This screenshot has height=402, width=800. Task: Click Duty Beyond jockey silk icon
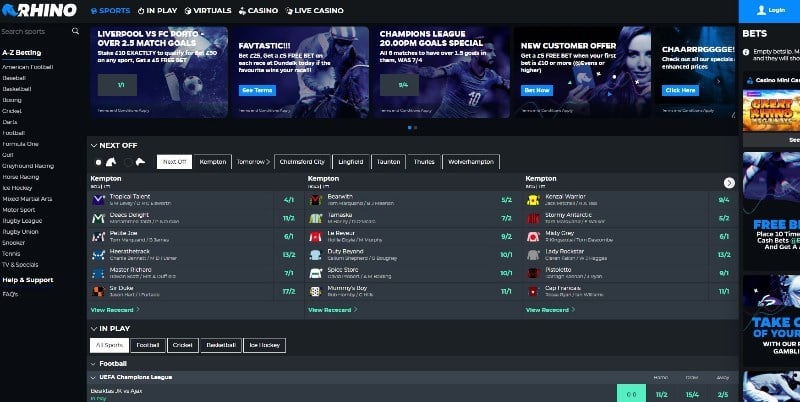[x=316, y=255]
